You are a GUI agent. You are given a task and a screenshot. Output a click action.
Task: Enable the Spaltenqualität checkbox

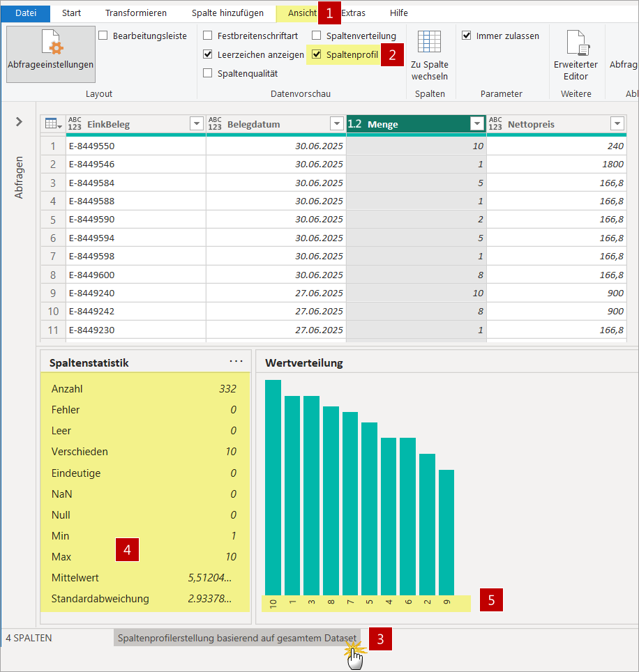pos(208,73)
